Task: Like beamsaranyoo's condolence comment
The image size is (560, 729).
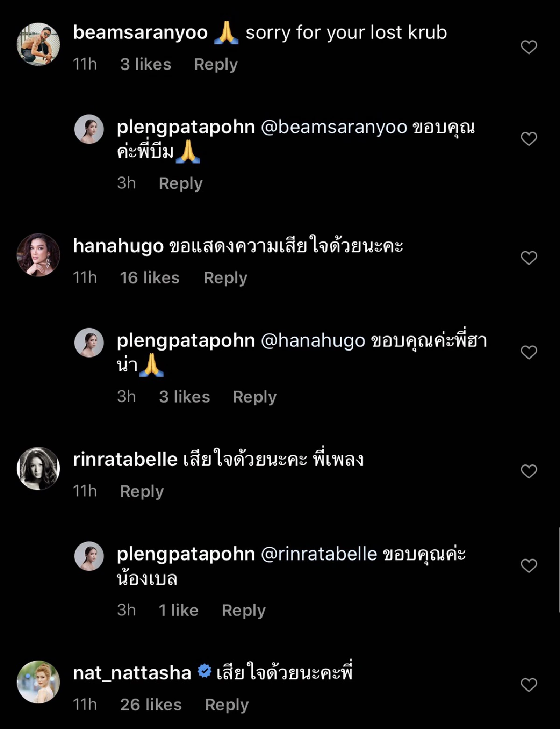Action: click(x=529, y=47)
